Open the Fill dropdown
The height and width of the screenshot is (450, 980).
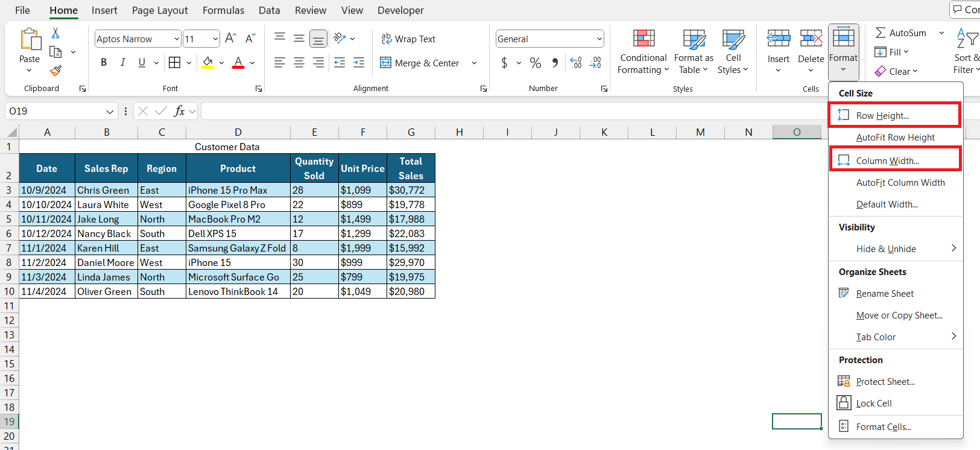[891, 52]
